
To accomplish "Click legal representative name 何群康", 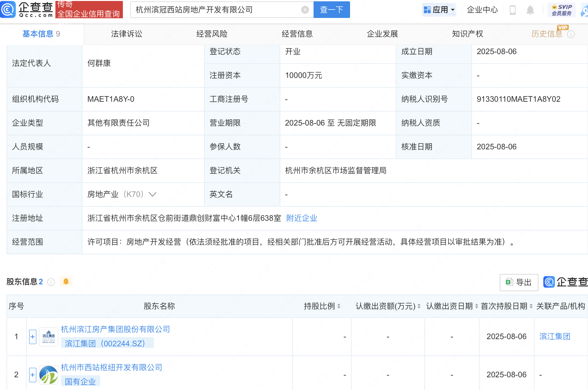I will pyautogui.click(x=99, y=63).
